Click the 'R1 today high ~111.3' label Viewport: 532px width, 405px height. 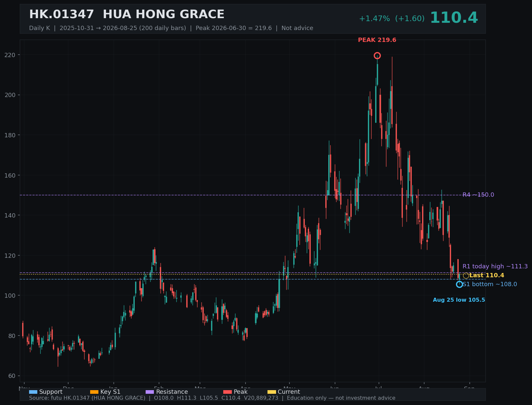[495, 266]
